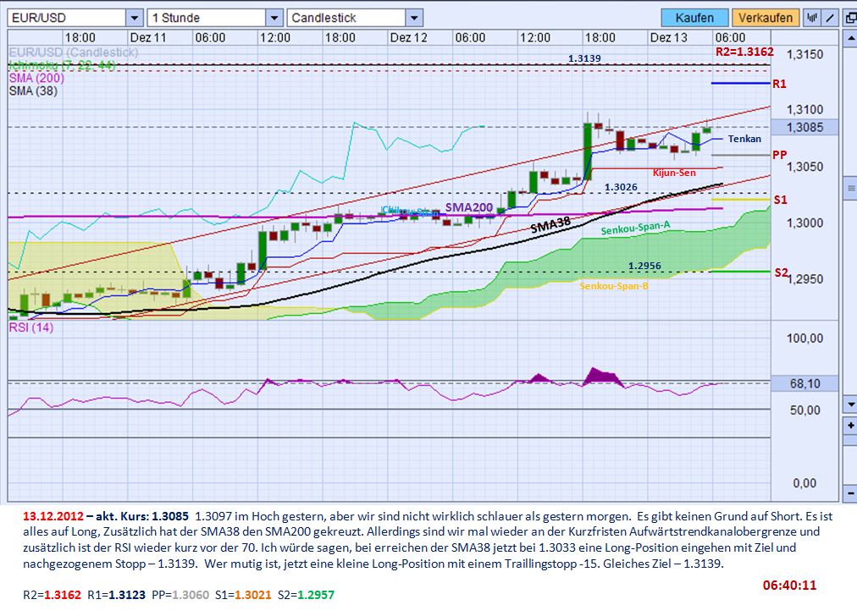The width and height of the screenshot is (857, 616).
Task: Click the EUR/USD (Candlestick) legend label
Action: (74, 52)
